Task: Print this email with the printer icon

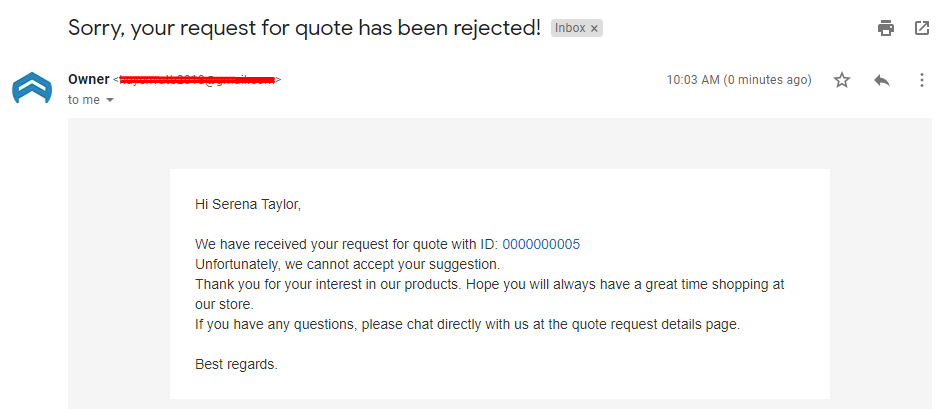Action: pos(886,28)
